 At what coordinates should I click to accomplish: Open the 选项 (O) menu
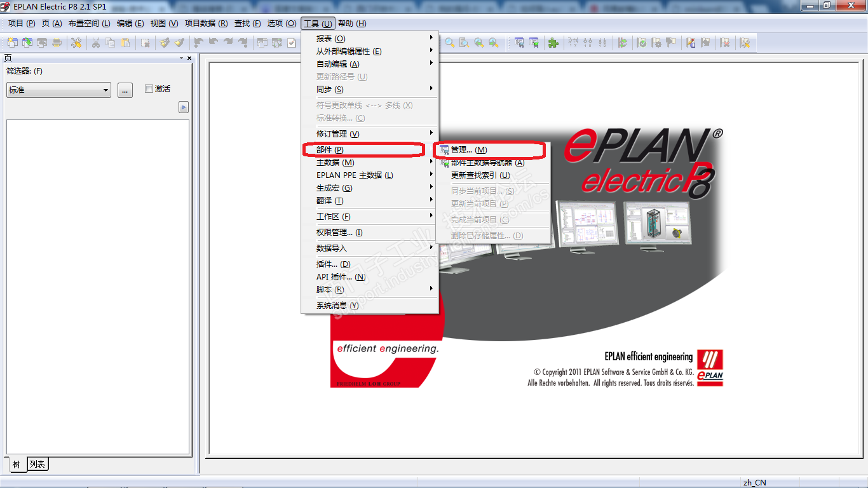(x=281, y=24)
